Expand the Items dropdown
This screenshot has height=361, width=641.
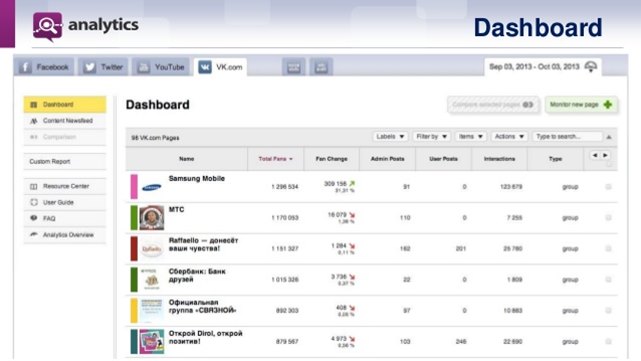[x=471, y=137]
